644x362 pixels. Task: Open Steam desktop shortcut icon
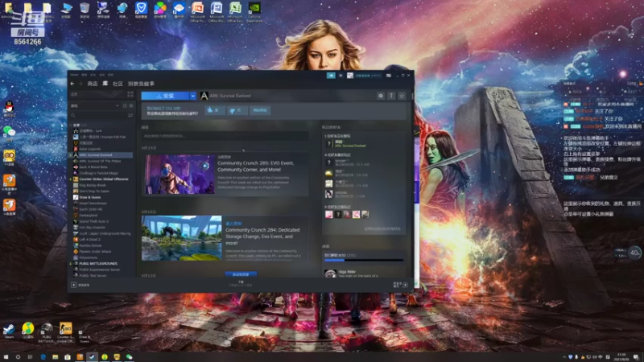tap(9, 331)
